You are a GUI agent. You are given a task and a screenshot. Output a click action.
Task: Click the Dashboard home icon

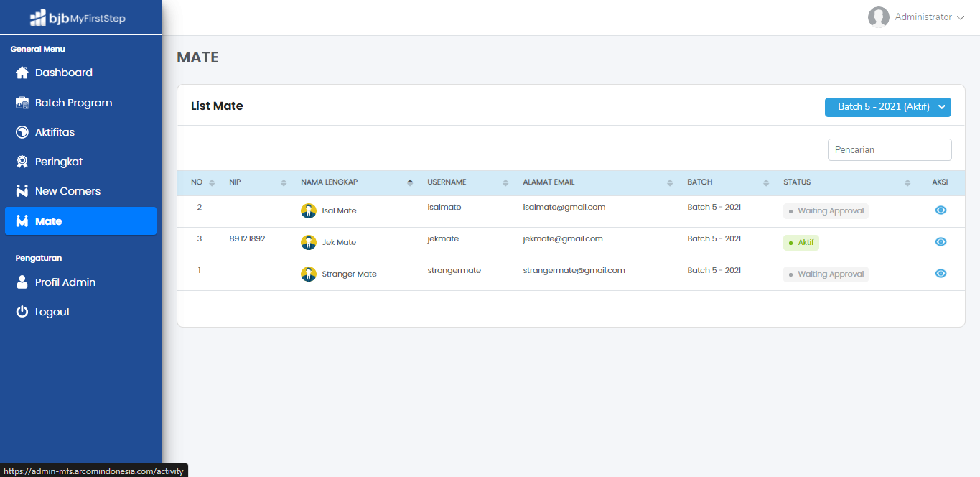pyautogui.click(x=22, y=73)
